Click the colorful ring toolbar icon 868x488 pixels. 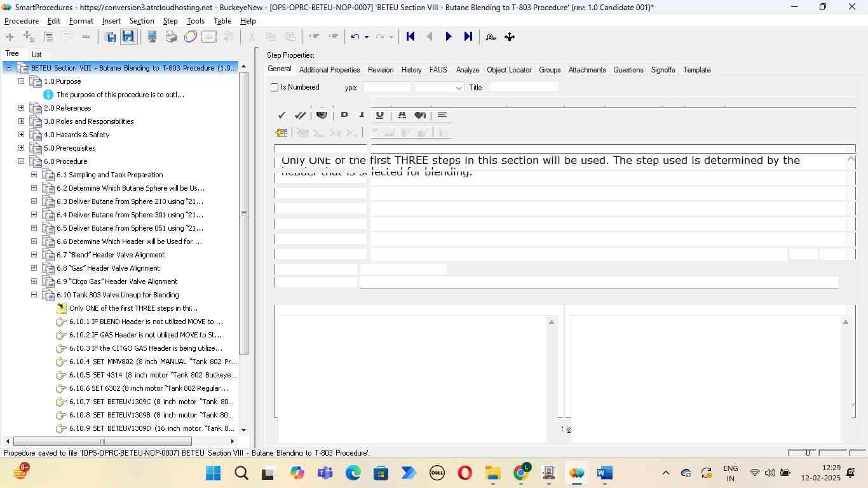(190, 37)
